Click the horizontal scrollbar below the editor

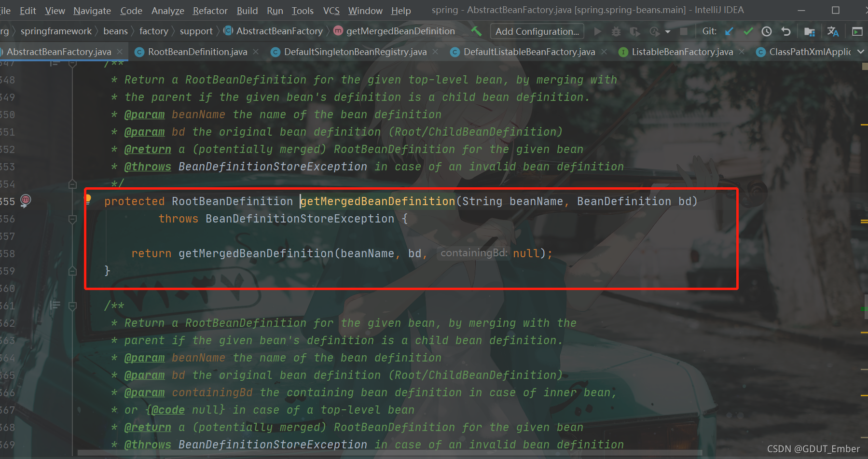[x=390, y=453]
